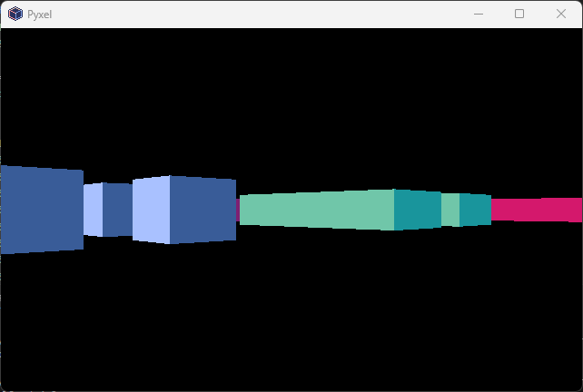Viewport: 583px width, 392px height.
Task: Click the large mint-green wall segment
Action: [317, 210]
